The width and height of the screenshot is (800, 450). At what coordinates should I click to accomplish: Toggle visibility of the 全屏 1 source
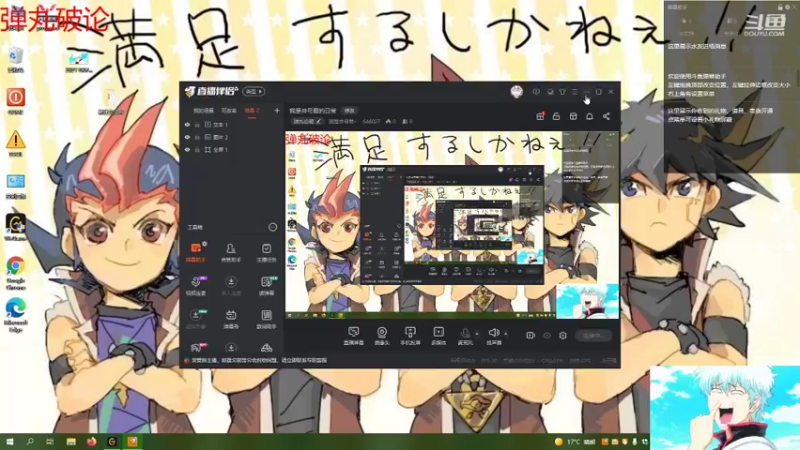[187, 149]
